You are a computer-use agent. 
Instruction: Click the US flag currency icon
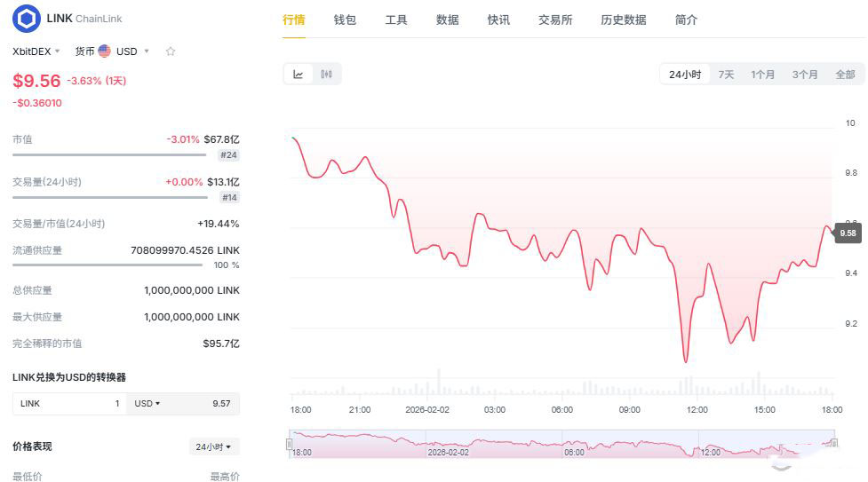click(x=104, y=51)
